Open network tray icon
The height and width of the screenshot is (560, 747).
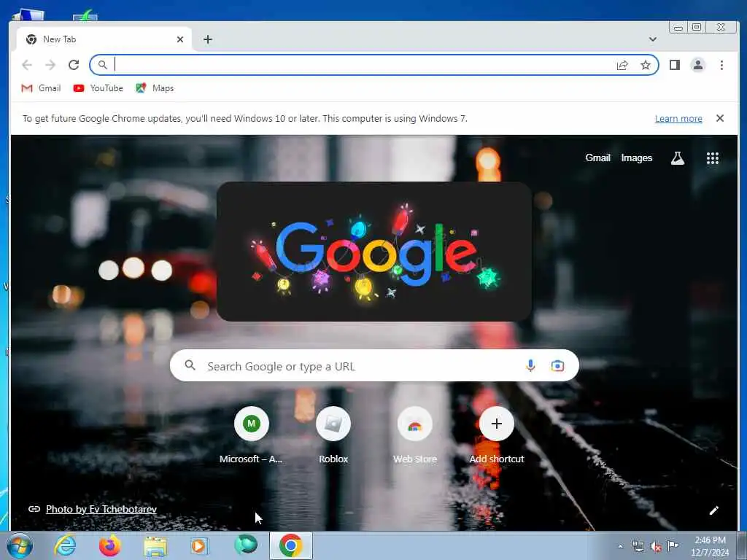coord(638,547)
